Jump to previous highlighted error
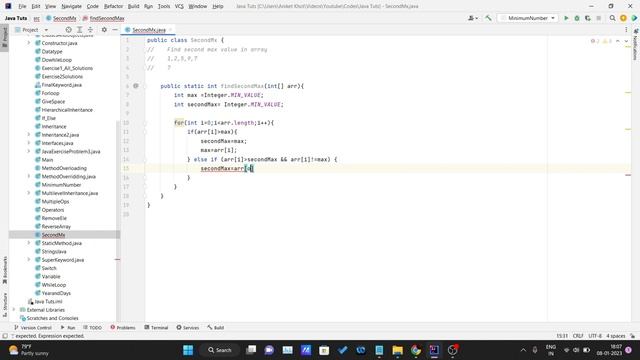The height and width of the screenshot is (360, 640). [618, 41]
